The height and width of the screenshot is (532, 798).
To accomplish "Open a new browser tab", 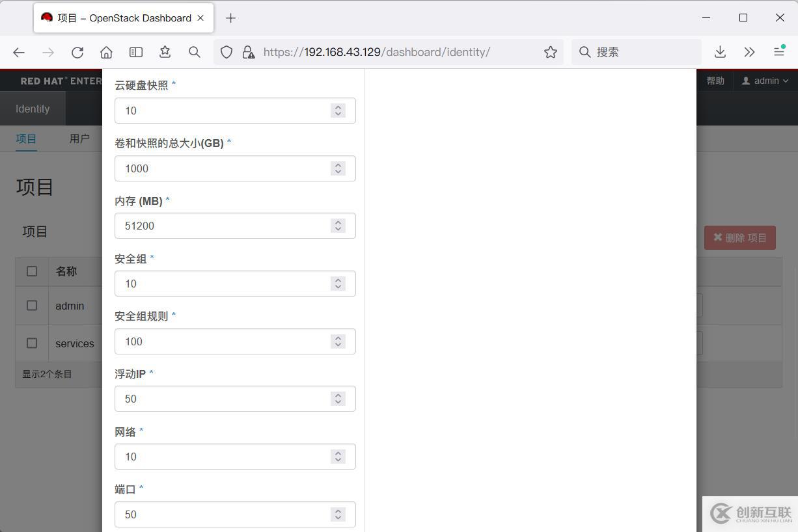I will [x=230, y=18].
